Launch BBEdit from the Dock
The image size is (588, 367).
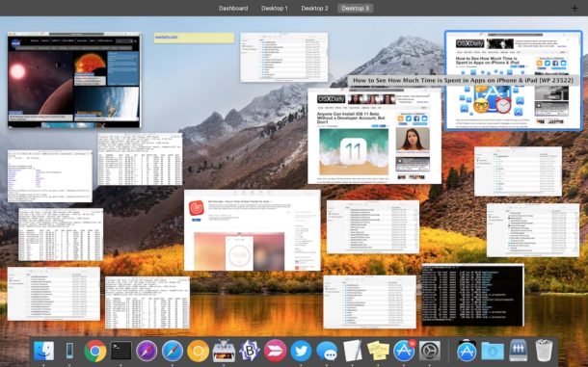pyautogui.click(x=250, y=351)
